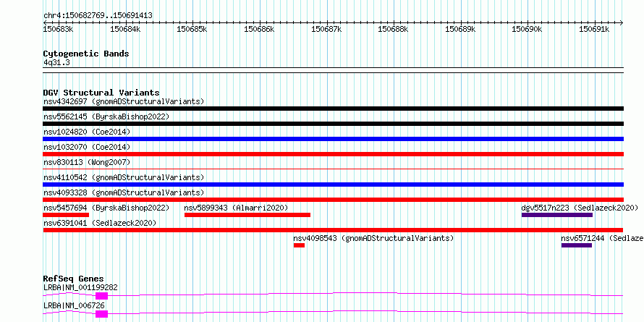The height and width of the screenshot is (322, 644).
Task: Click the 150688k ruler tick label
Action: 394,29
